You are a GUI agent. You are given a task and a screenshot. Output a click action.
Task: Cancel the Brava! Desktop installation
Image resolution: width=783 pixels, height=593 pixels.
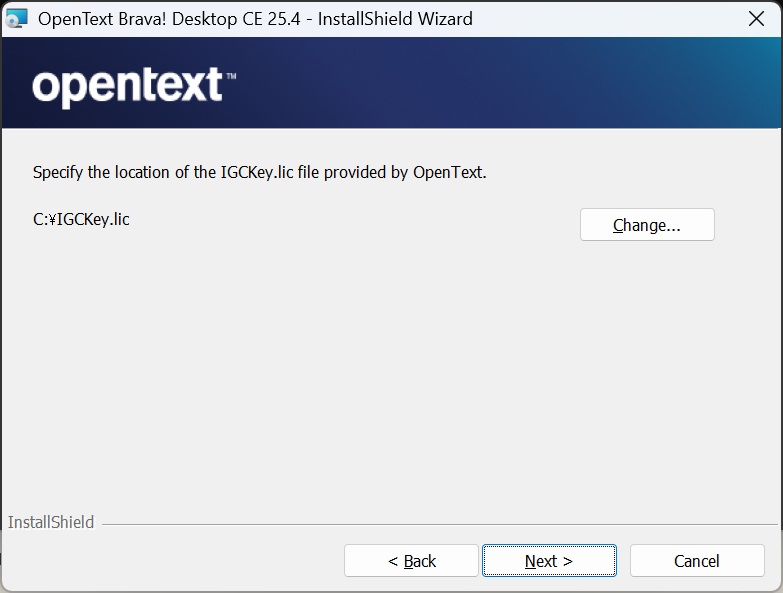(697, 561)
